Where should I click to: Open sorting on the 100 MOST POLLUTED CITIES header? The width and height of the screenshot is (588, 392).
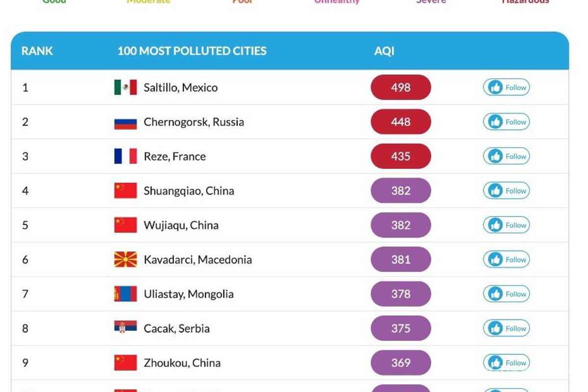(192, 51)
